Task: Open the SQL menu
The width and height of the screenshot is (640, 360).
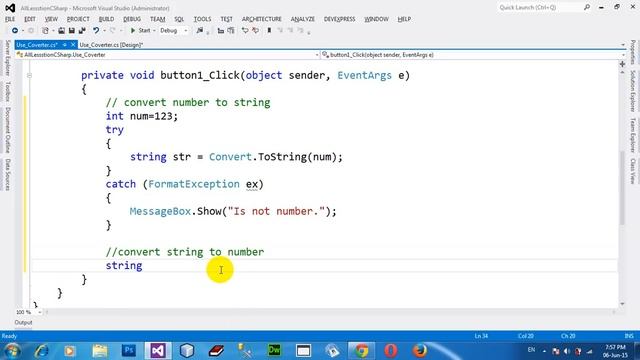Action: 179,19
